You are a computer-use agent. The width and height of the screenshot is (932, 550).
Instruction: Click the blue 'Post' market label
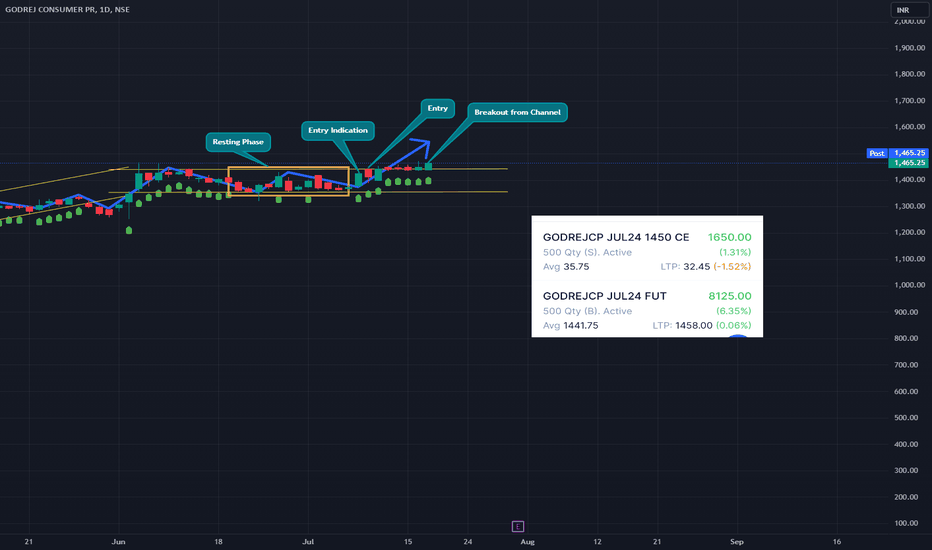pos(877,153)
